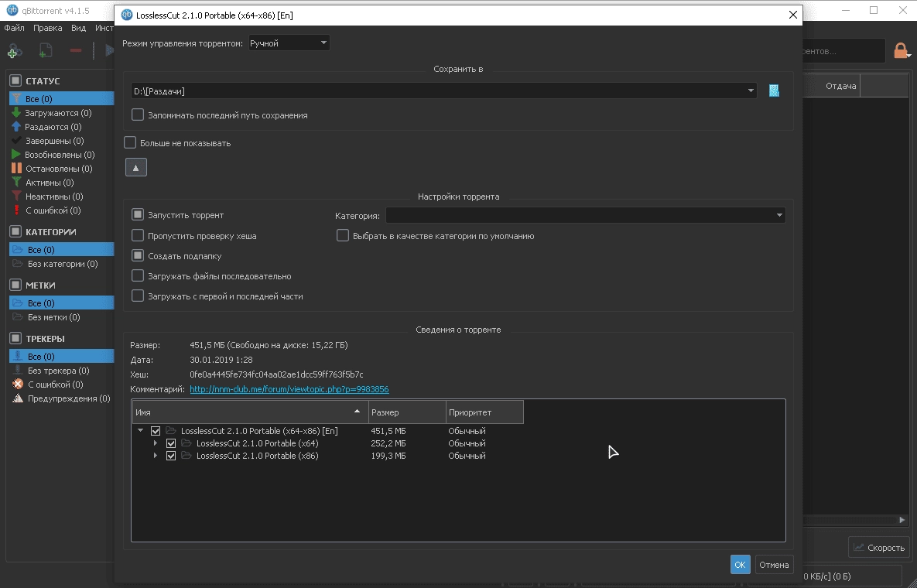Select Без метки (0) in tags
The width and height of the screenshot is (917, 588).
tap(53, 317)
